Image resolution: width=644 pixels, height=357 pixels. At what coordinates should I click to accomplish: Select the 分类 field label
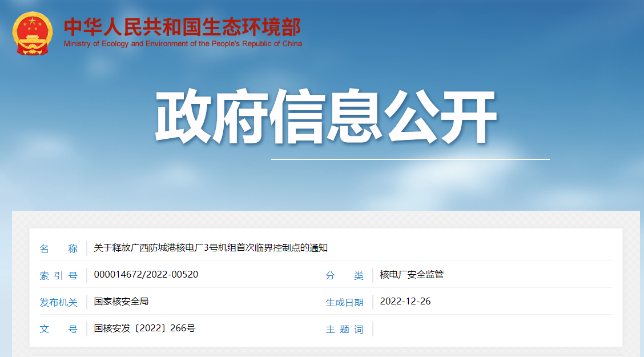(344, 275)
